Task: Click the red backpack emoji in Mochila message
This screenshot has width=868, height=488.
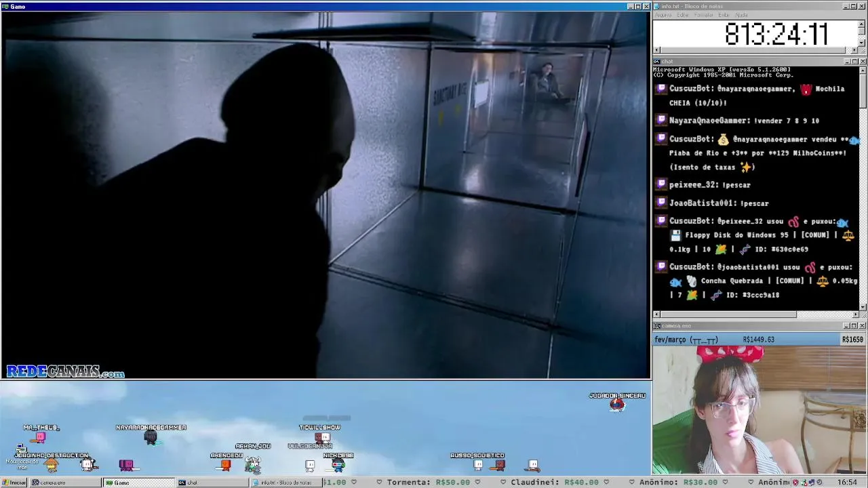Action: pyautogui.click(x=806, y=89)
